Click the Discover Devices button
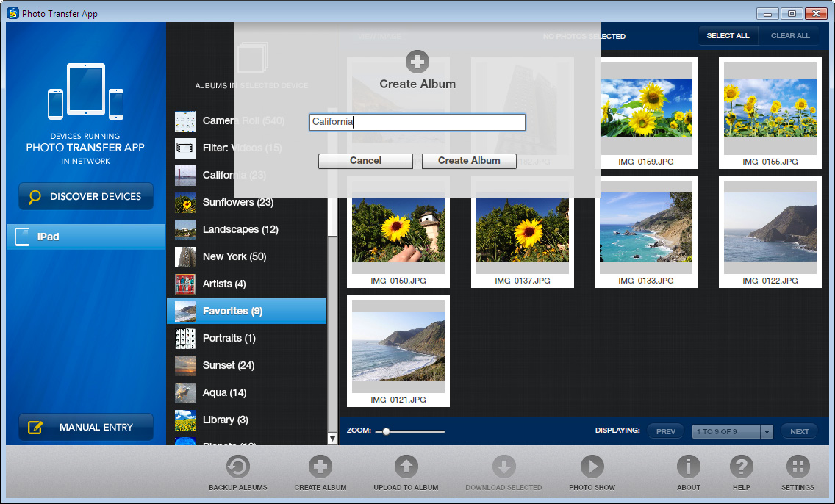Screen dimensions: 835x504 tap(86, 196)
